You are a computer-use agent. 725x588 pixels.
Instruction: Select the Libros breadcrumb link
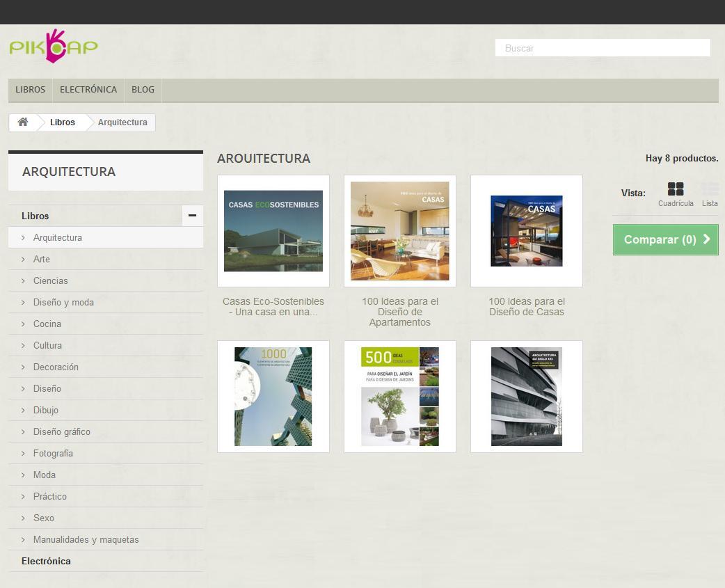(x=63, y=122)
